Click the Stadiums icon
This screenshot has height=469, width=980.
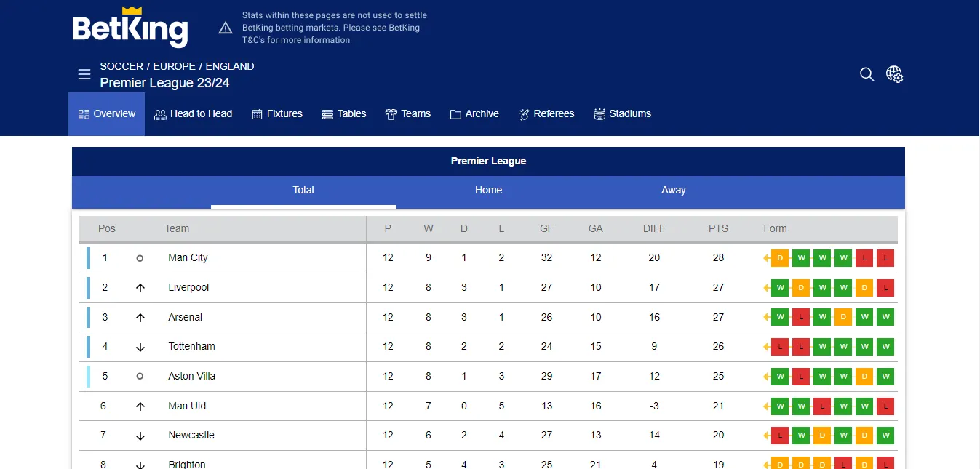point(599,113)
